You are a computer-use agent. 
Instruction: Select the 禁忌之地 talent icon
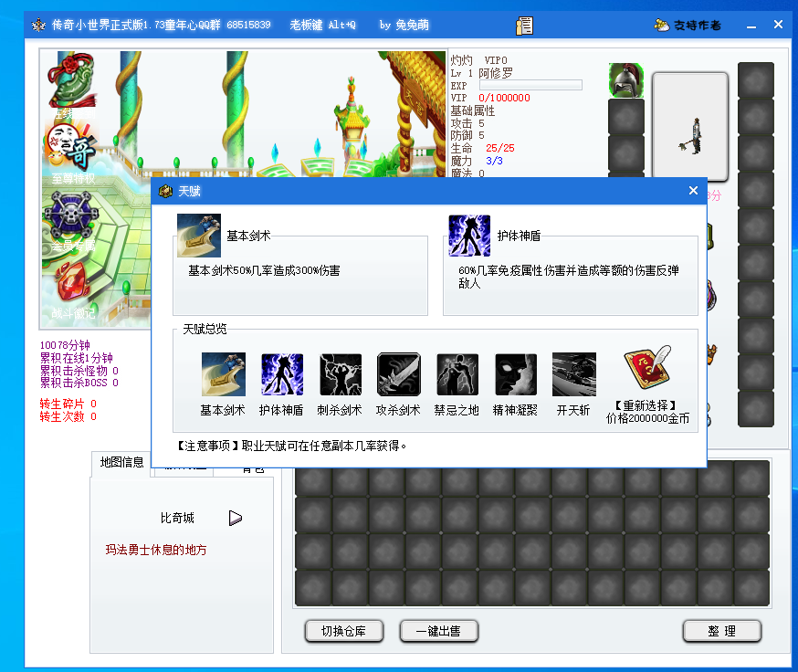click(x=457, y=374)
